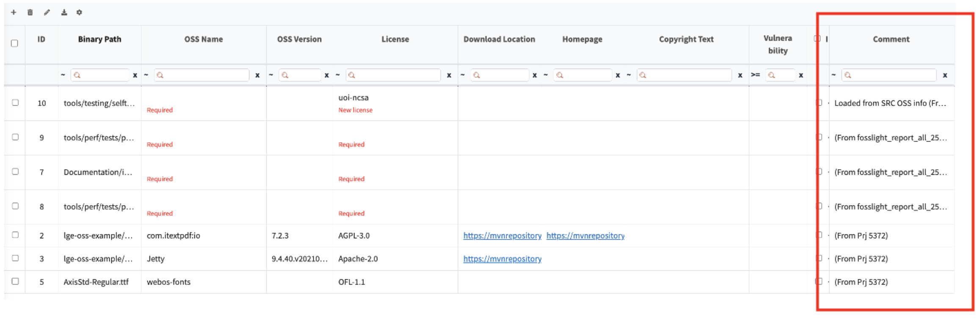Image resolution: width=980 pixels, height=319 pixels.
Task: Open the ~ operator for Comment filter
Action: (x=833, y=75)
